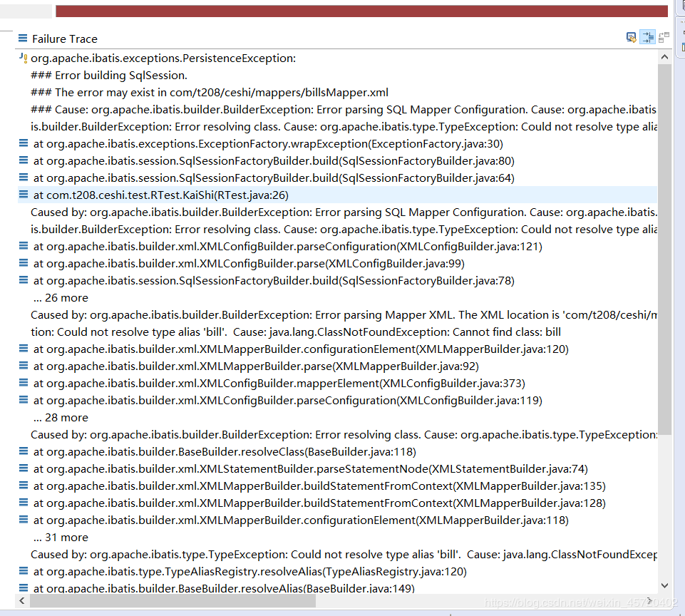Image resolution: width=685 pixels, height=616 pixels.
Task: Select line XMLStatementBuilder.java:74
Action: (311, 468)
